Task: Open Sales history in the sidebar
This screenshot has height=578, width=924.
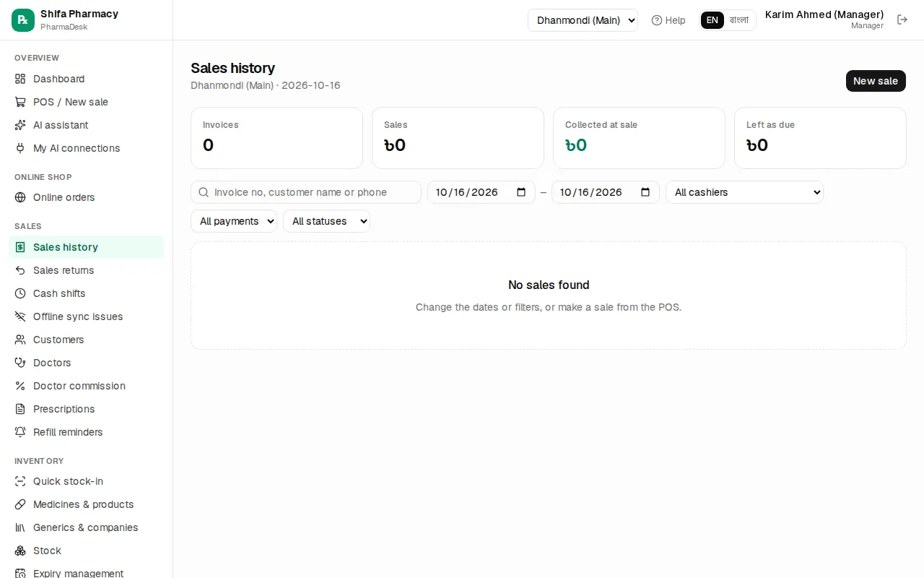Action: [x=86, y=247]
